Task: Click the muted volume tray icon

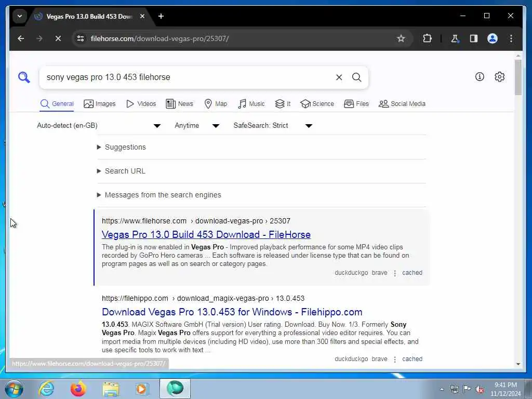Action: coord(480,389)
